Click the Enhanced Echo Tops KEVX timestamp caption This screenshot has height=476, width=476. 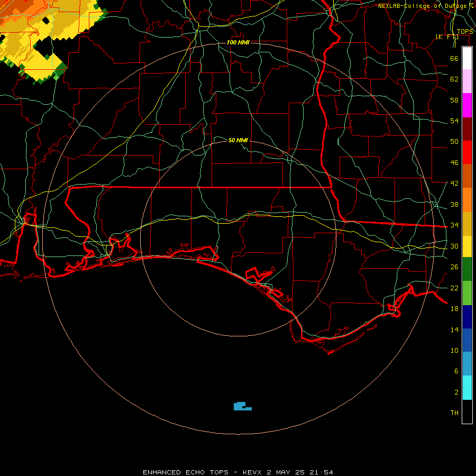pyautogui.click(x=238, y=472)
